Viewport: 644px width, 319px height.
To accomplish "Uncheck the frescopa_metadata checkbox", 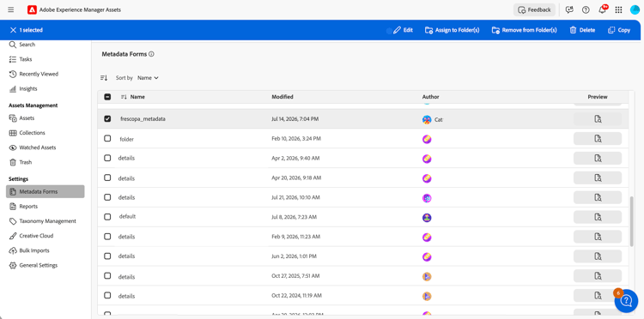I will pos(107,118).
